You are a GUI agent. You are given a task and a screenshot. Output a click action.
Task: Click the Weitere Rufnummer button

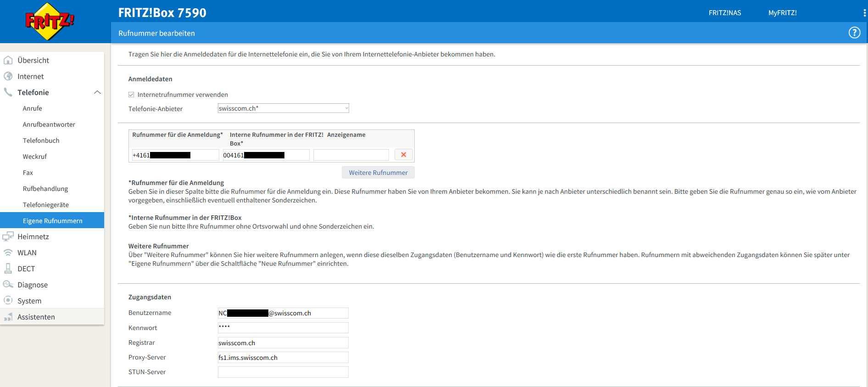(x=378, y=173)
